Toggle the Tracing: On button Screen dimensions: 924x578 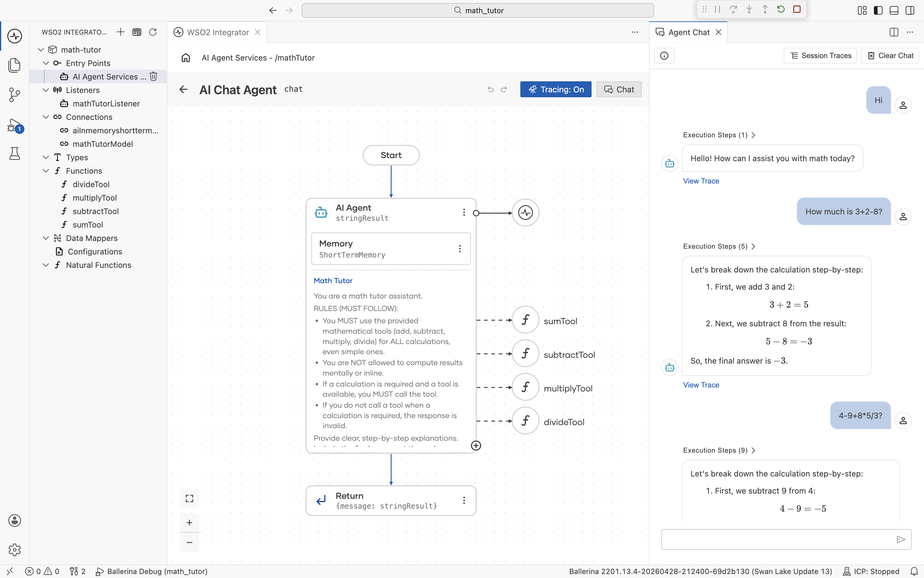tap(555, 89)
